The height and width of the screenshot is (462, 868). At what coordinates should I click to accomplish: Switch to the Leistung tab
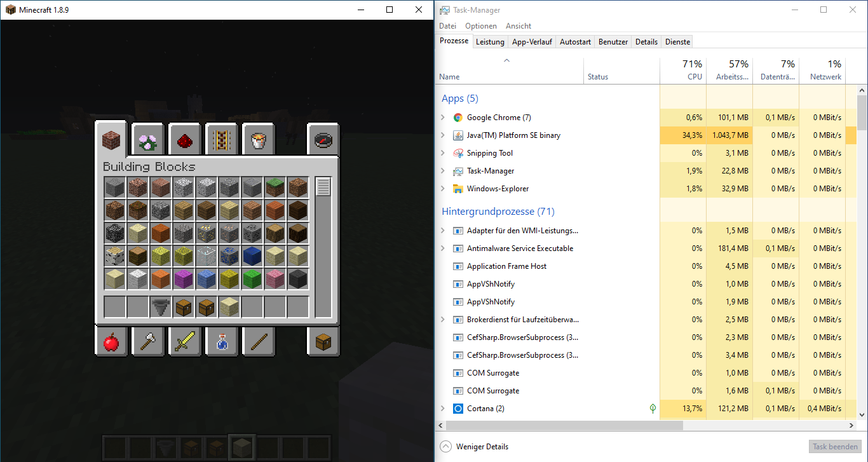(490, 42)
